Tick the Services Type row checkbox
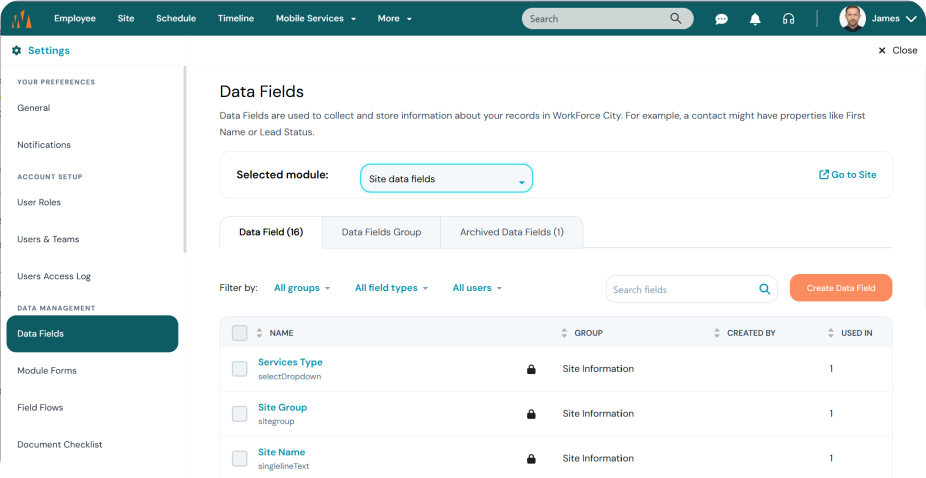 pos(239,369)
